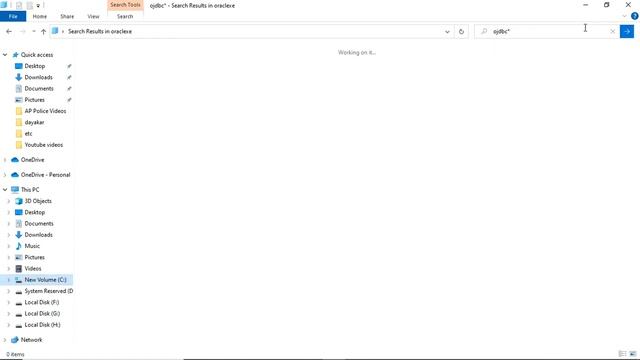Image resolution: width=640 pixels, height=360 pixels.
Task: Collapse the This PC section
Action: (x=5, y=190)
